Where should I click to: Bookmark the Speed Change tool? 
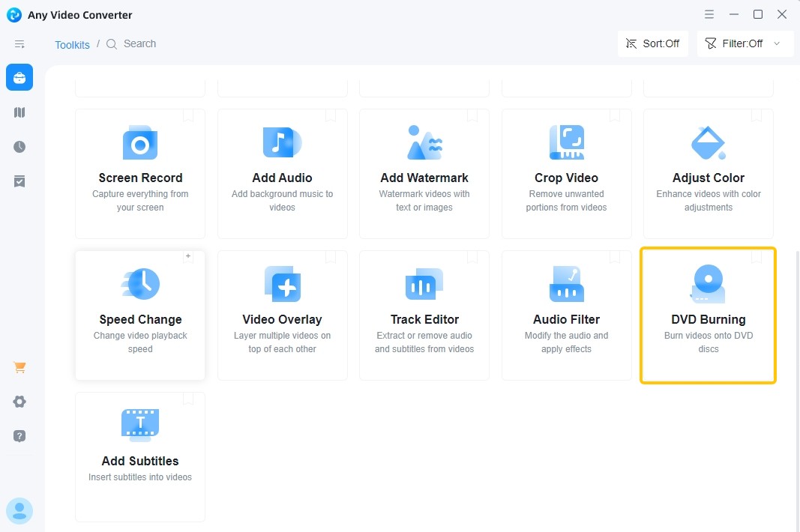pos(188,257)
